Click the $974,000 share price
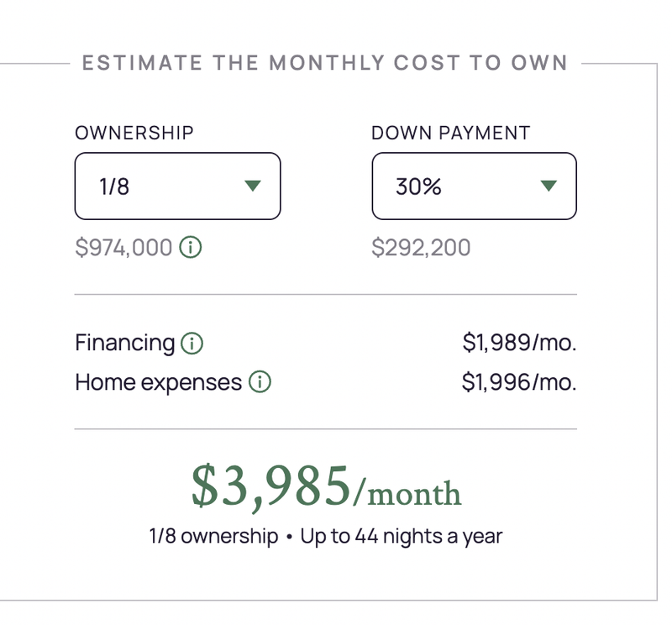 (123, 248)
